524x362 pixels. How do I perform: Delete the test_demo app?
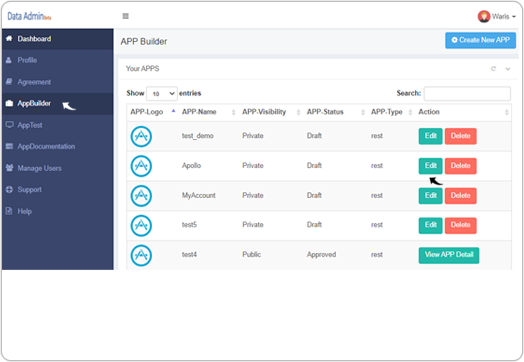click(461, 136)
